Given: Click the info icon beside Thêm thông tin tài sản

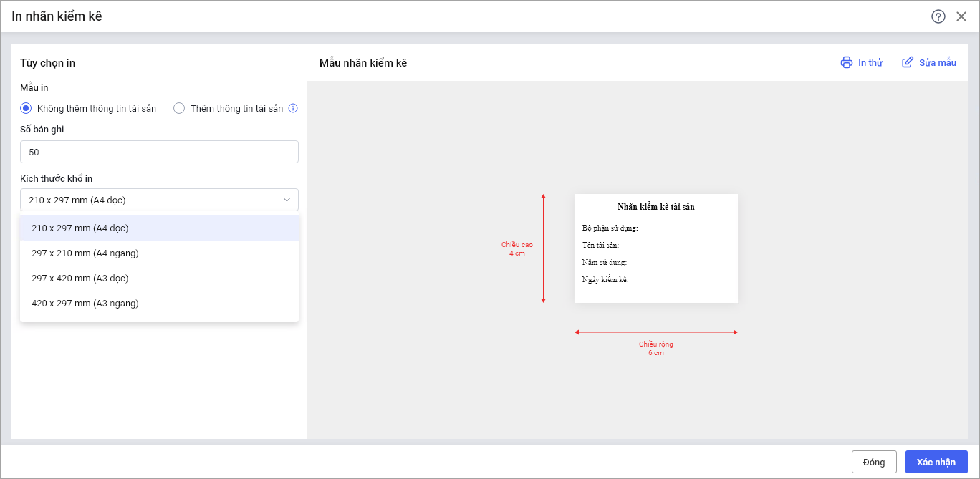Looking at the screenshot, I should pyautogui.click(x=292, y=109).
